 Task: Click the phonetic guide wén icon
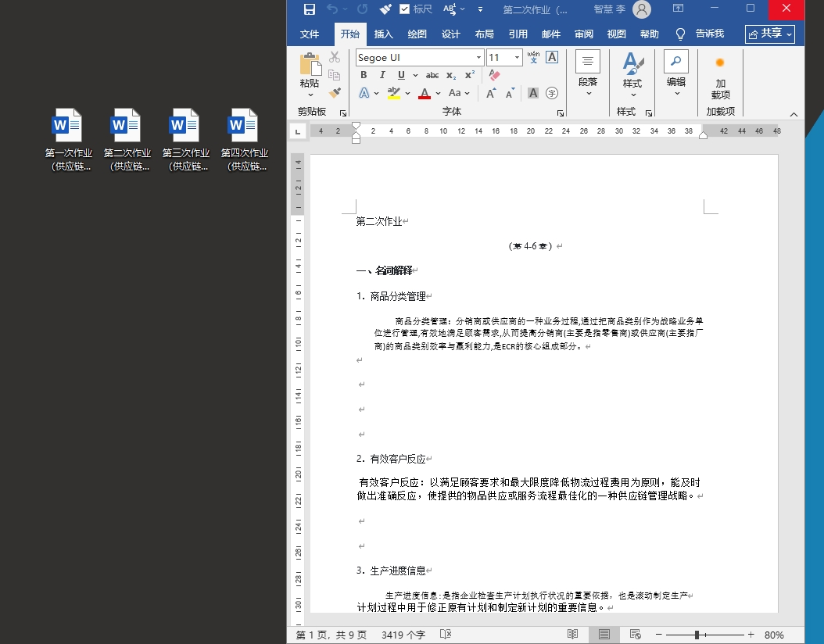(x=533, y=57)
